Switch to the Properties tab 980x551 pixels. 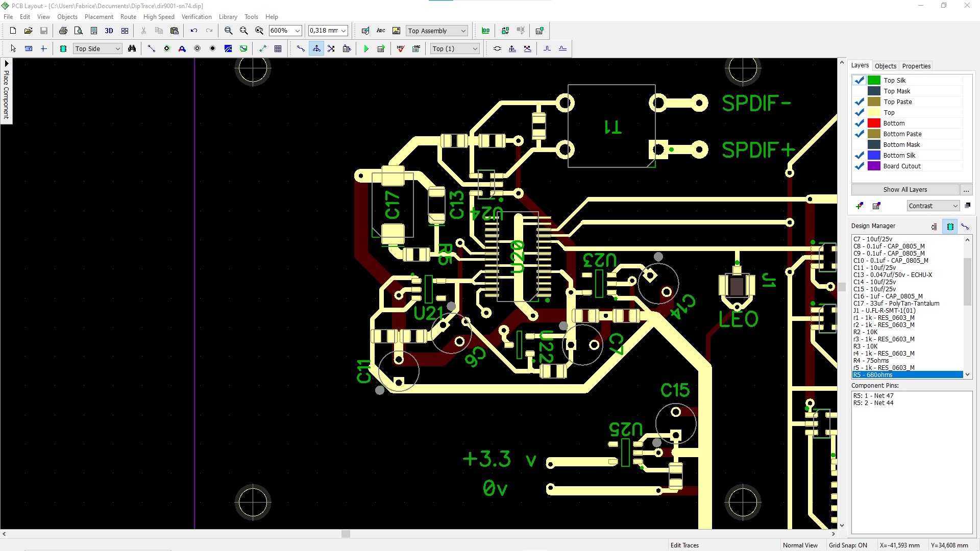click(x=916, y=66)
